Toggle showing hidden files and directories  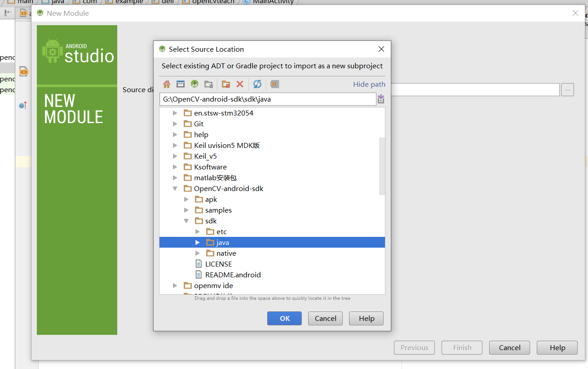click(275, 84)
